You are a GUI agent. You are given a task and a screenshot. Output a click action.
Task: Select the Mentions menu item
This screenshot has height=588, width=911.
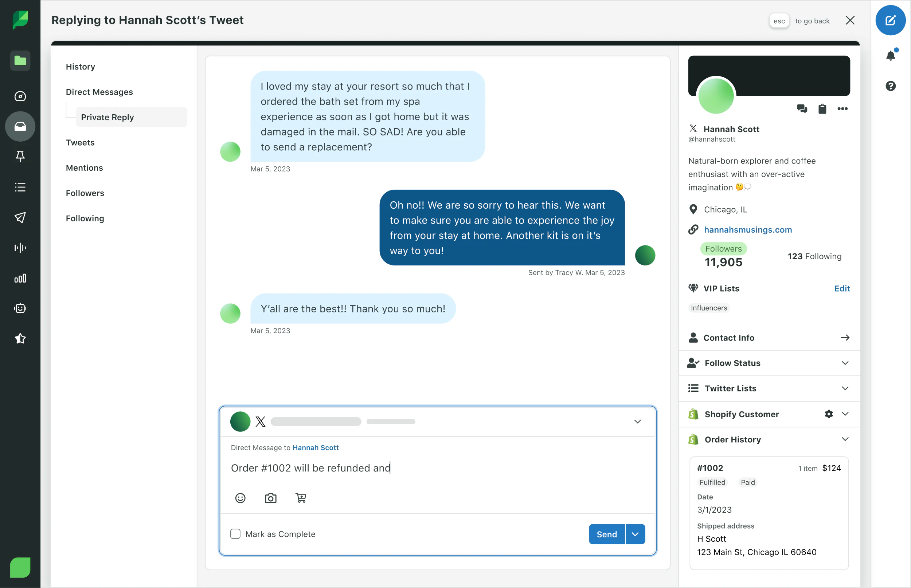coord(84,167)
